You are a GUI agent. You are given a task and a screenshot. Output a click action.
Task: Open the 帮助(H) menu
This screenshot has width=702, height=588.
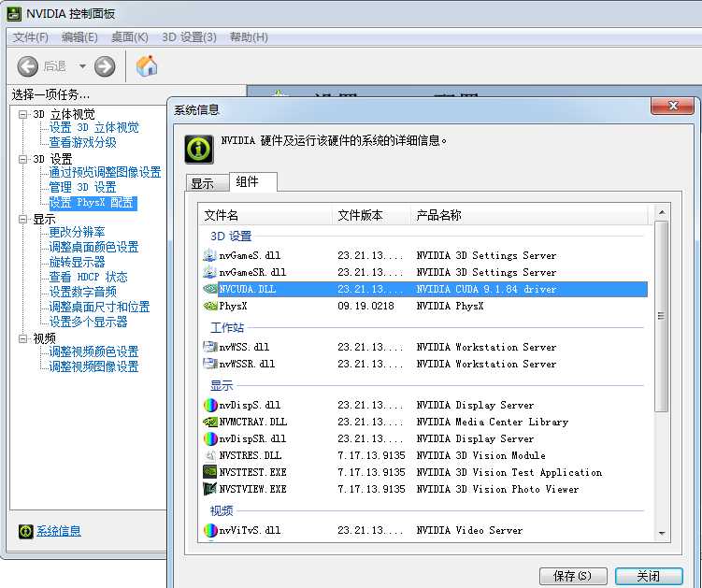click(x=249, y=37)
